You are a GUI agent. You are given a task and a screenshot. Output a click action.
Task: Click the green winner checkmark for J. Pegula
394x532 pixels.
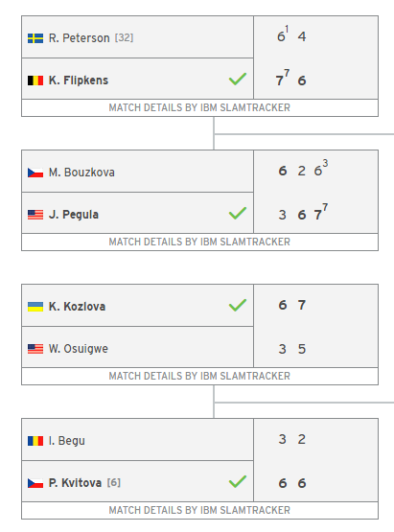pos(238,213)
